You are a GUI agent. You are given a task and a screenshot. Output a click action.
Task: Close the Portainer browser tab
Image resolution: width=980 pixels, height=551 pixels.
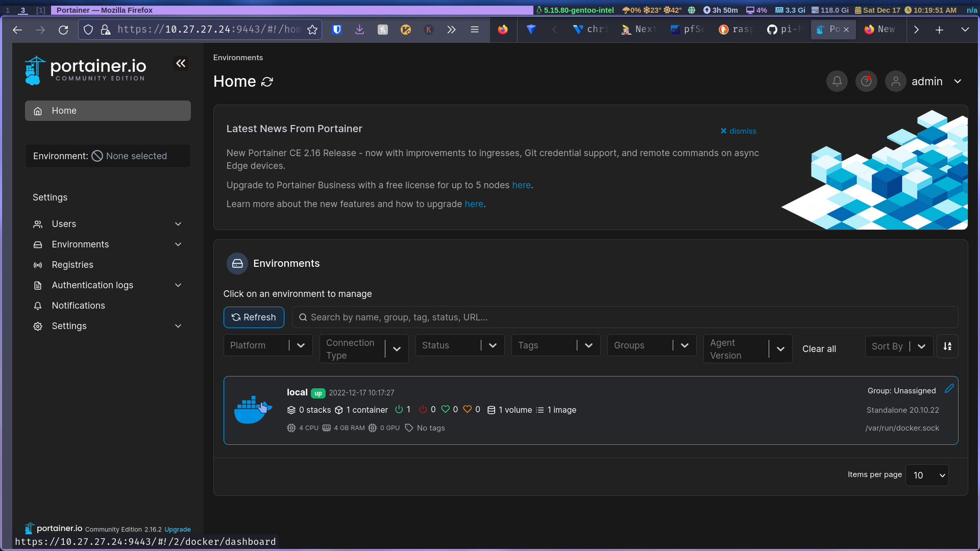pos(846,30)
